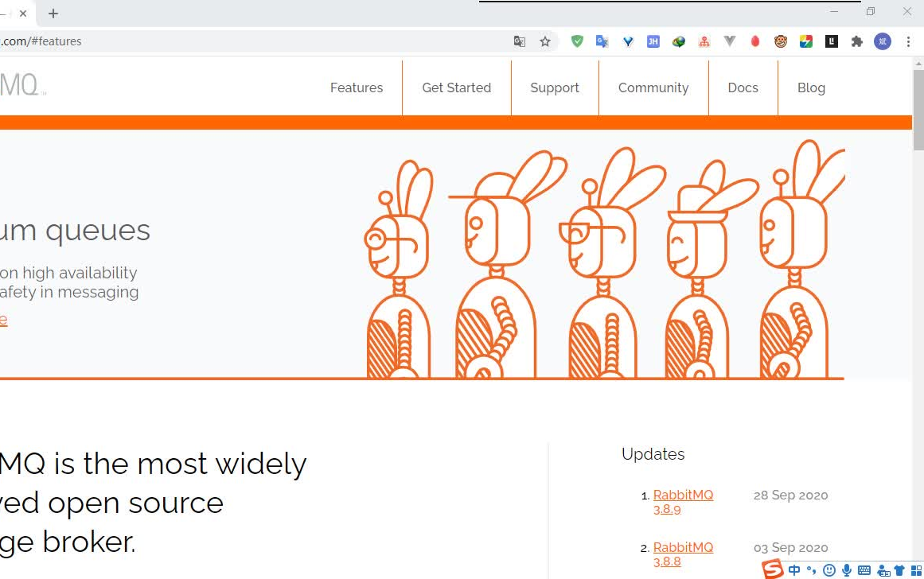This screenshot has height=579, width=924.
Task: Toggle Chinese input mode in IME bar
Action: coord(794,570)
